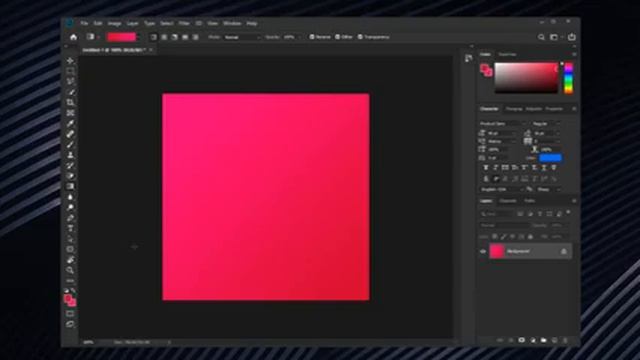This screenshot has width=640, height=360.
Task: Select the Pen tool
Action: tap(70, 218)
